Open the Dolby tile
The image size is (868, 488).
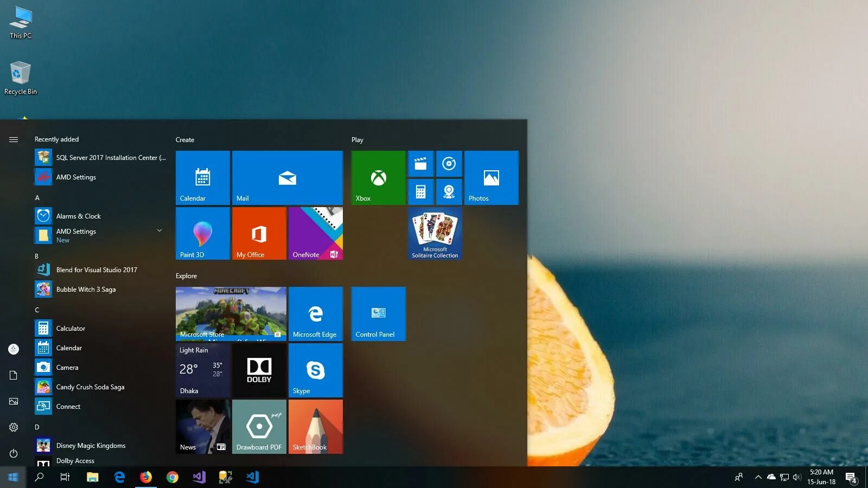click(259, 370)
